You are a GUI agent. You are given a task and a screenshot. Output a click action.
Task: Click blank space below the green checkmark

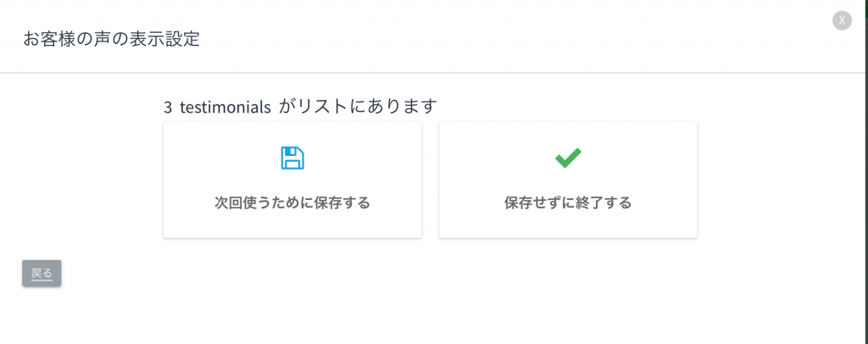[568, 182]
